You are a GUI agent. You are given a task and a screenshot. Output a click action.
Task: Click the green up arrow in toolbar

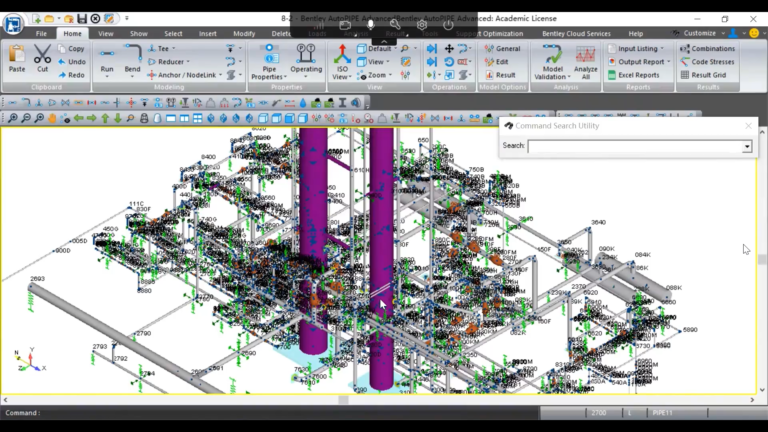[x=105, y=119]
